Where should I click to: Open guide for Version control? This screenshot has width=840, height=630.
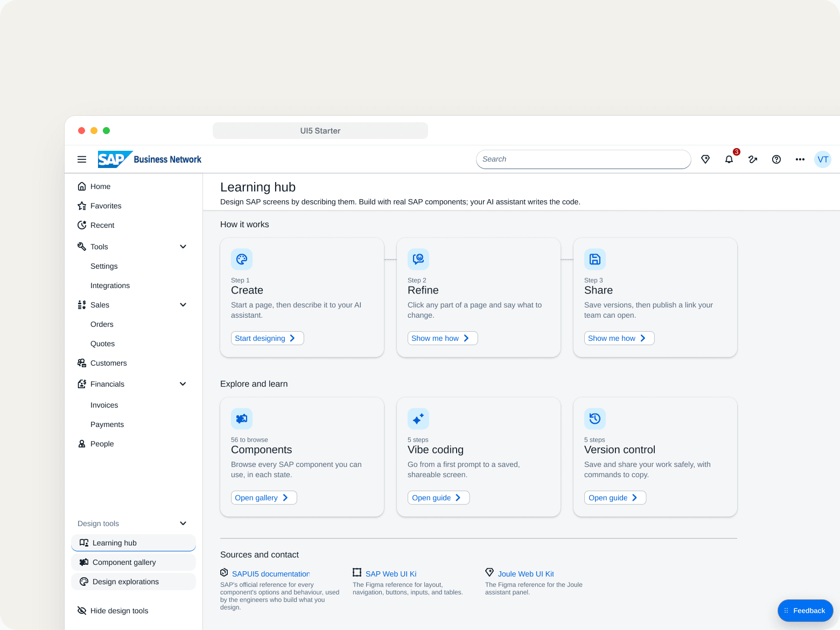click(615, 498)
